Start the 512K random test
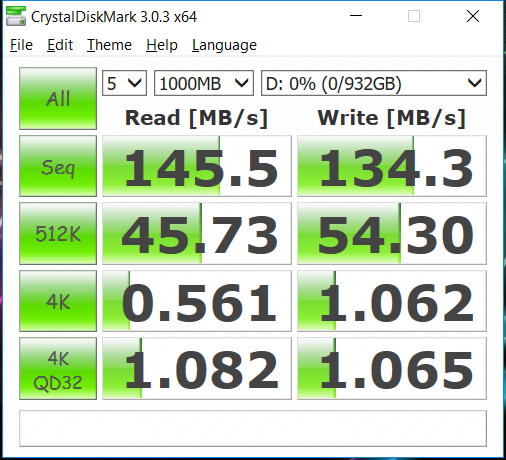The image size is (506, 460). pos(58,233)
